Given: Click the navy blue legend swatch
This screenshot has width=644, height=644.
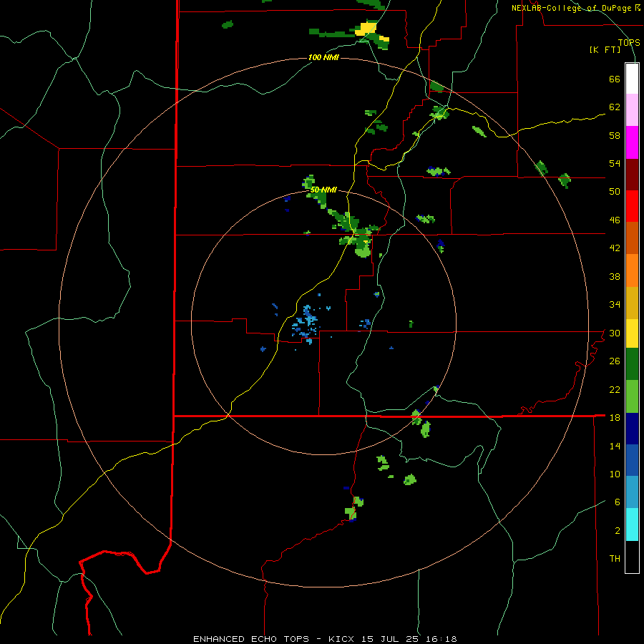Looking at the screenshot, I should pos(632,429).
